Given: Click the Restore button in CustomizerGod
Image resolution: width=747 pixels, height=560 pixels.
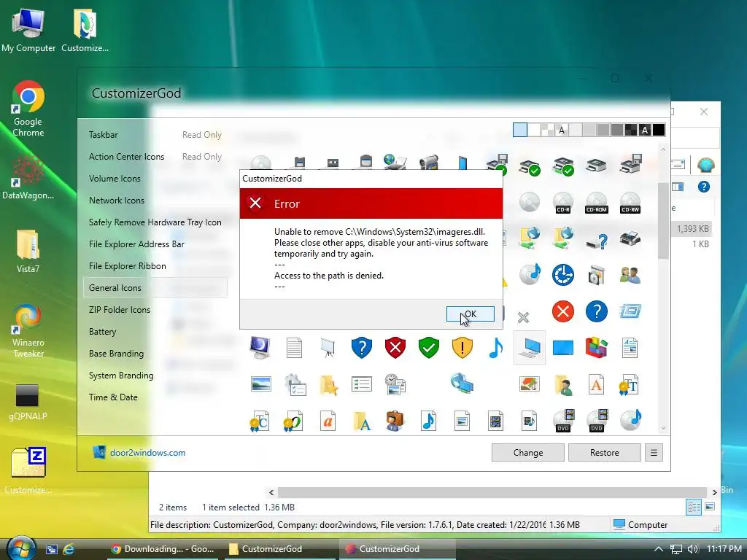Looking at the screenshot, I should [x=605, y=452].
